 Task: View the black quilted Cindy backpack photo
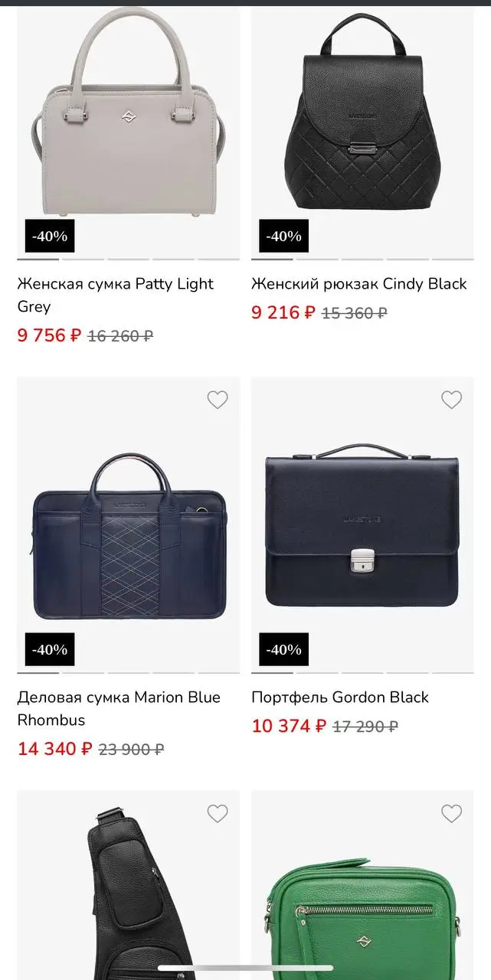coord(362,115)
